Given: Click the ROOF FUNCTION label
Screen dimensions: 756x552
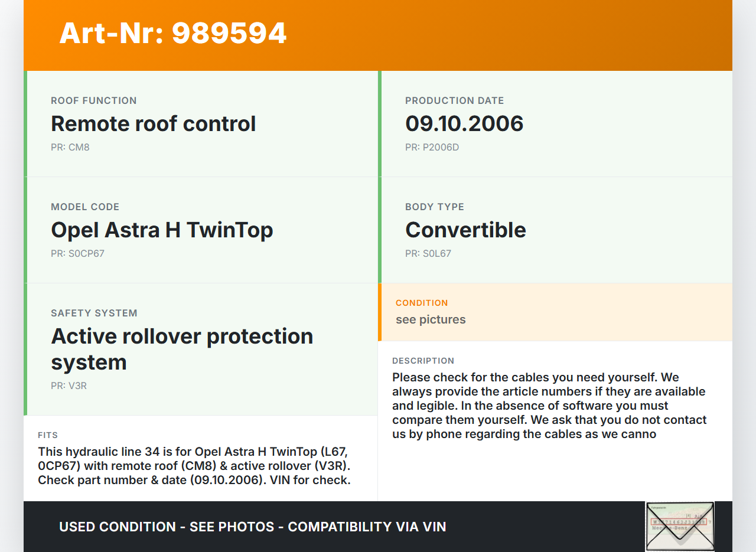Looking at the screenshot, I should [x=94, y=100].
